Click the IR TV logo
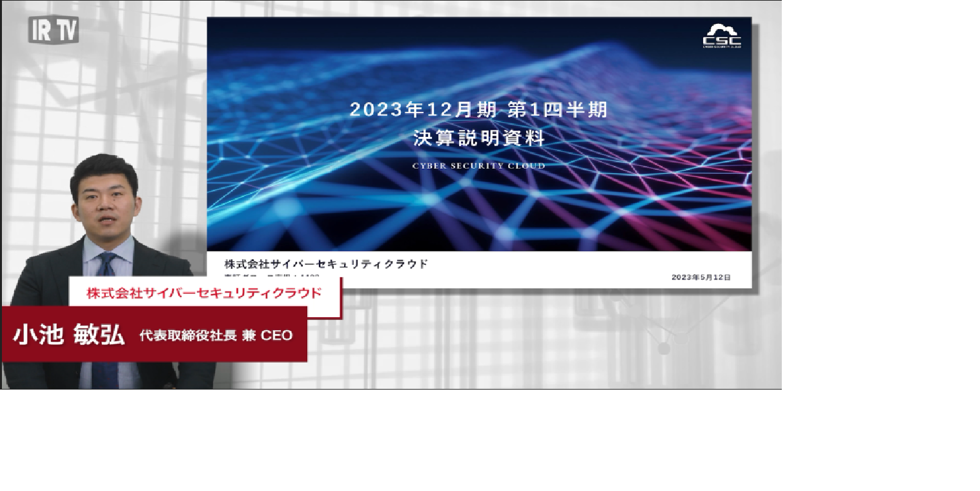The height and width of the screenshot is (491, 980). (x=54, y=30)
